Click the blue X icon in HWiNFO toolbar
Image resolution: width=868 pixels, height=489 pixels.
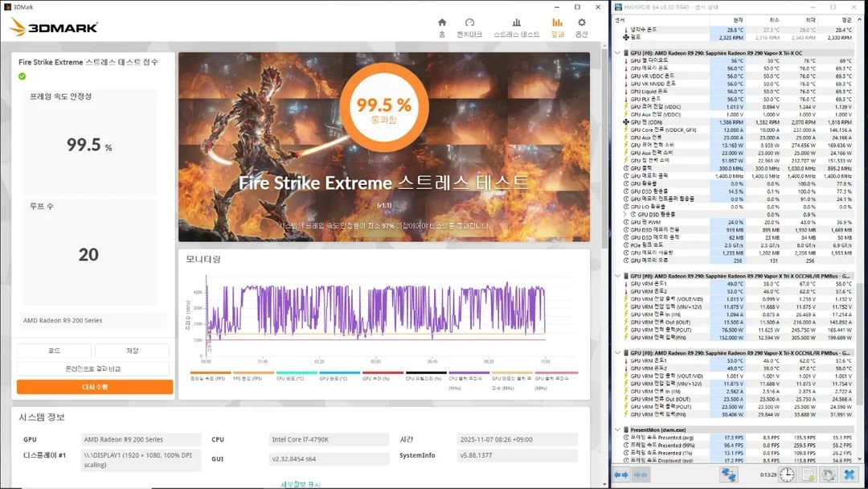pos(850,475)
